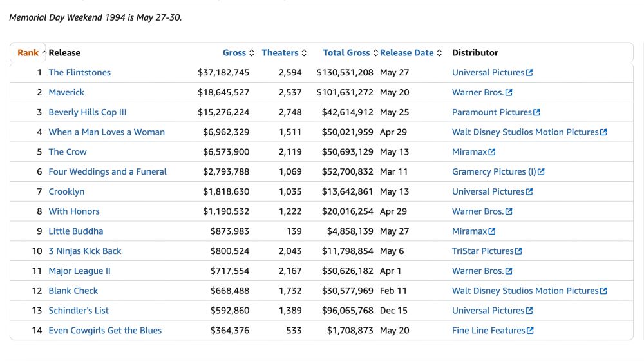
Task: Open When a Man Loves a Woman link
Action: (x=106, y=132)
